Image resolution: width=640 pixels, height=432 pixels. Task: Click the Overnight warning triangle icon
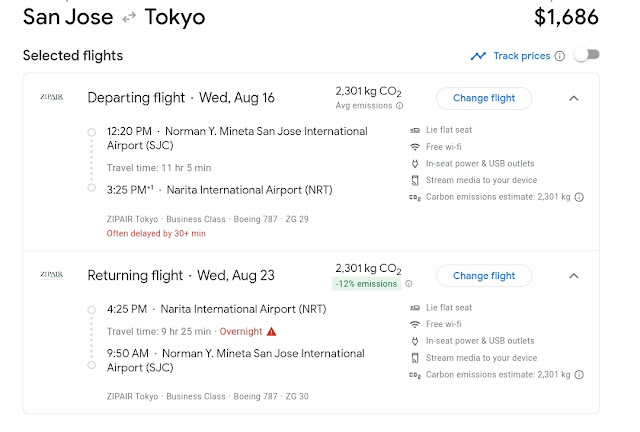pos(271,331)
